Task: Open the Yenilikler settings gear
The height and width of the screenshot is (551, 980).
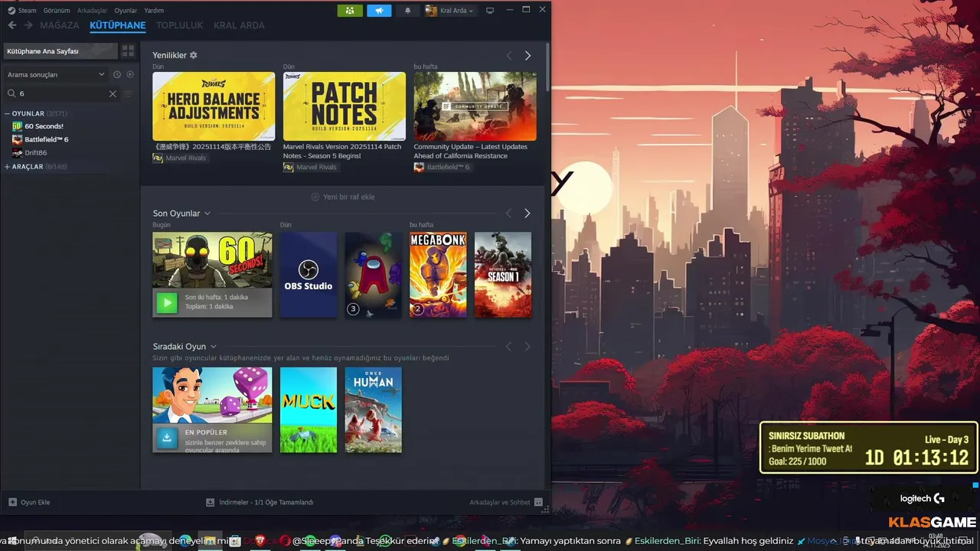Action: point(194,55)
